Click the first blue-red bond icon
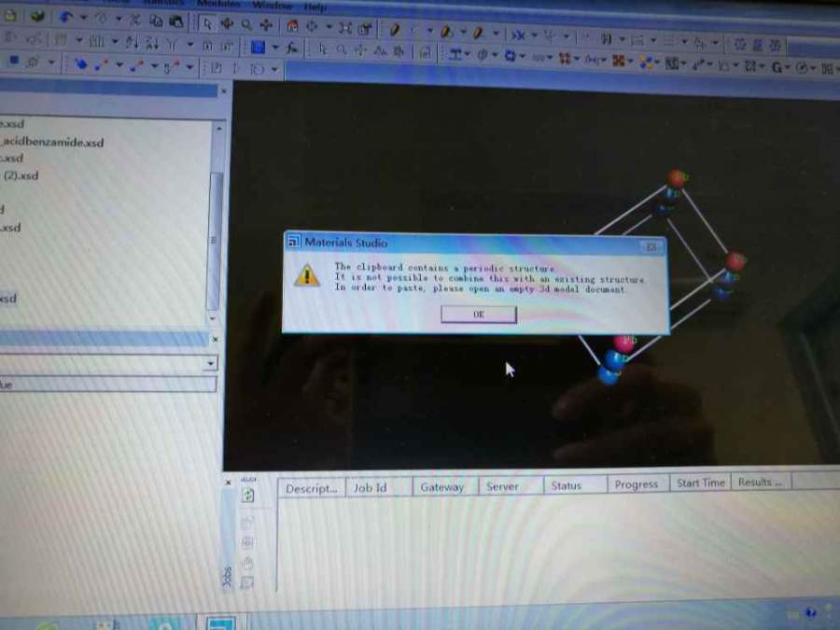The width and height of the screenshot is (840, 630). click(101, 65)
